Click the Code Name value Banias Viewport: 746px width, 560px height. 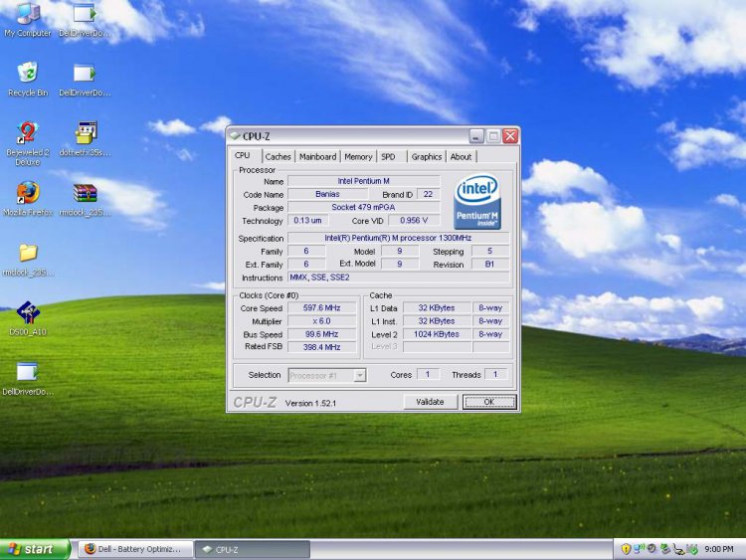pyautogui.click(x=327, y=194)
